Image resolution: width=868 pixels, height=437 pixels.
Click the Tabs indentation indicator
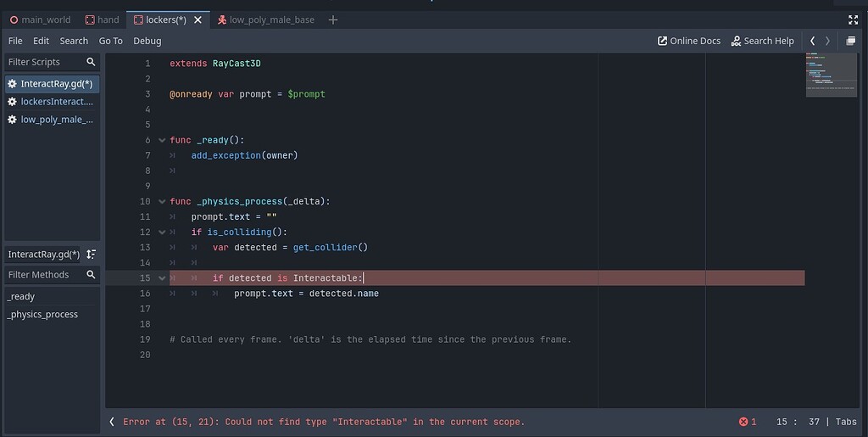click(x=846, y=422)
